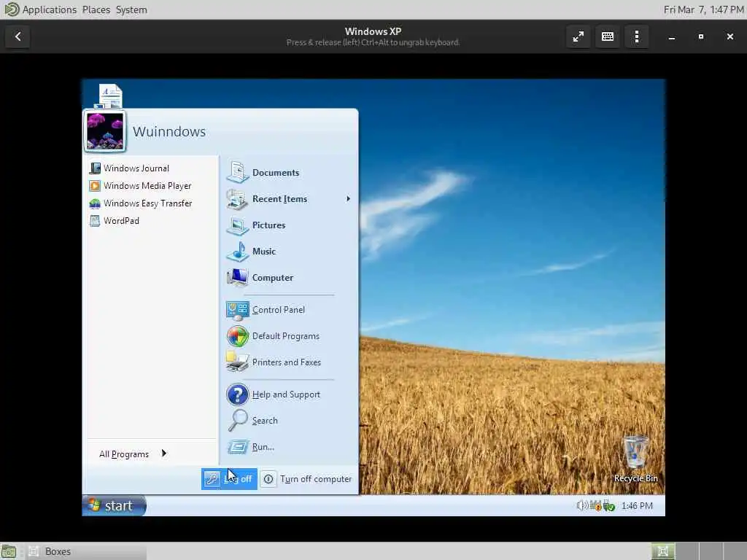
Task: Click Turn off computer button
Action: click(x=307, y=479)
